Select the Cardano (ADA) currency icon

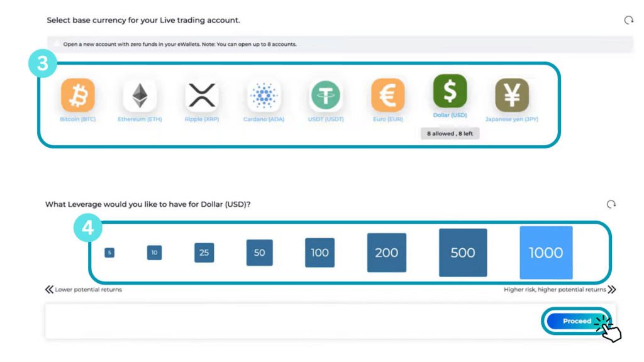pyautogui.click(x=264, y=96)
